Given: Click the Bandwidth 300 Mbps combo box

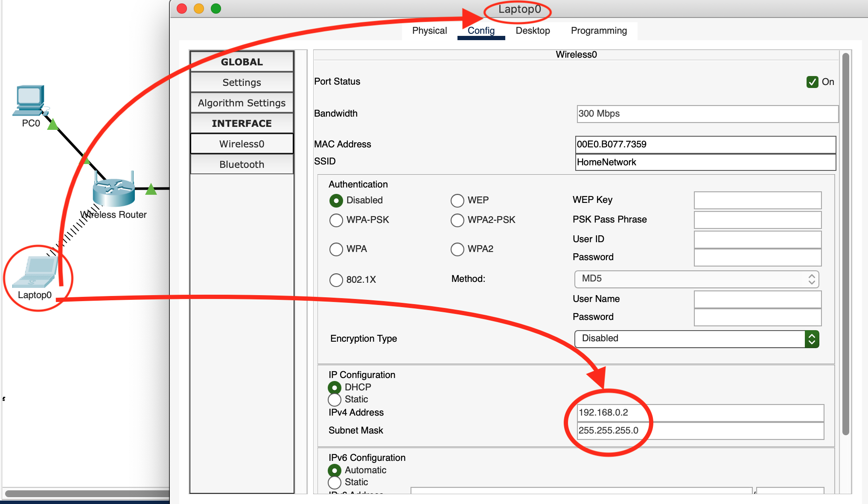Looking at the screenshot, I should coord(707,114).
